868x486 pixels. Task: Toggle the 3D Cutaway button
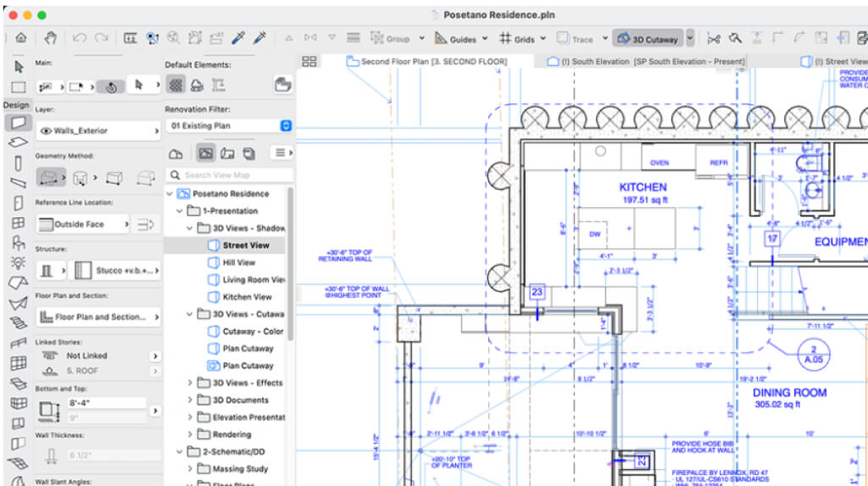pos(648,39)
